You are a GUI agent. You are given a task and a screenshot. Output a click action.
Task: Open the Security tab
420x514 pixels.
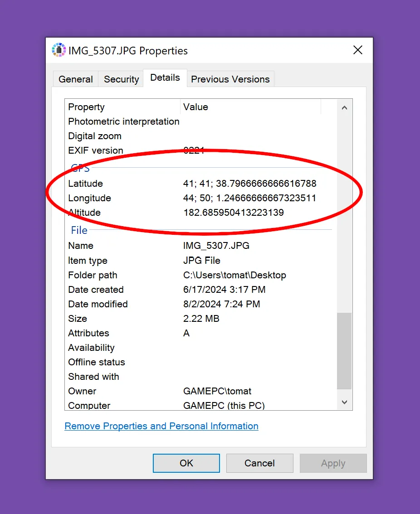(121, 79)
